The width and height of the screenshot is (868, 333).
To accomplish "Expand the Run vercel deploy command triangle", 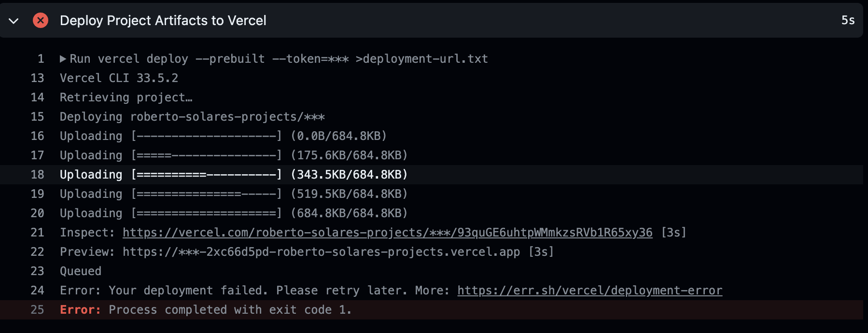I will click(x=63, y=59).
